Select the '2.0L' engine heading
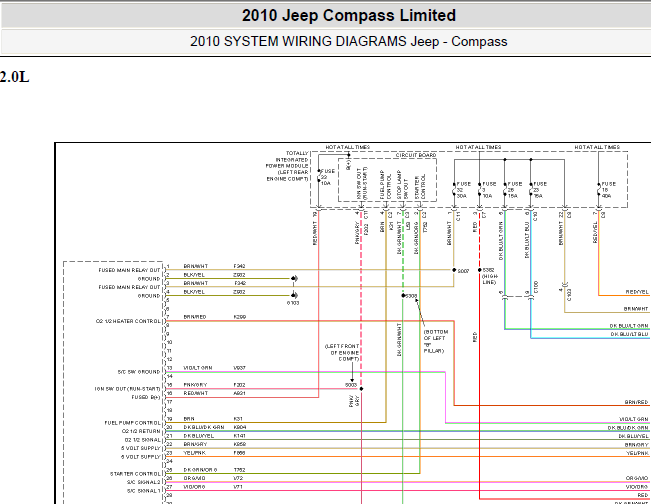Image resolution: width=651 pixels, height=504 pixels. [15, 77]
